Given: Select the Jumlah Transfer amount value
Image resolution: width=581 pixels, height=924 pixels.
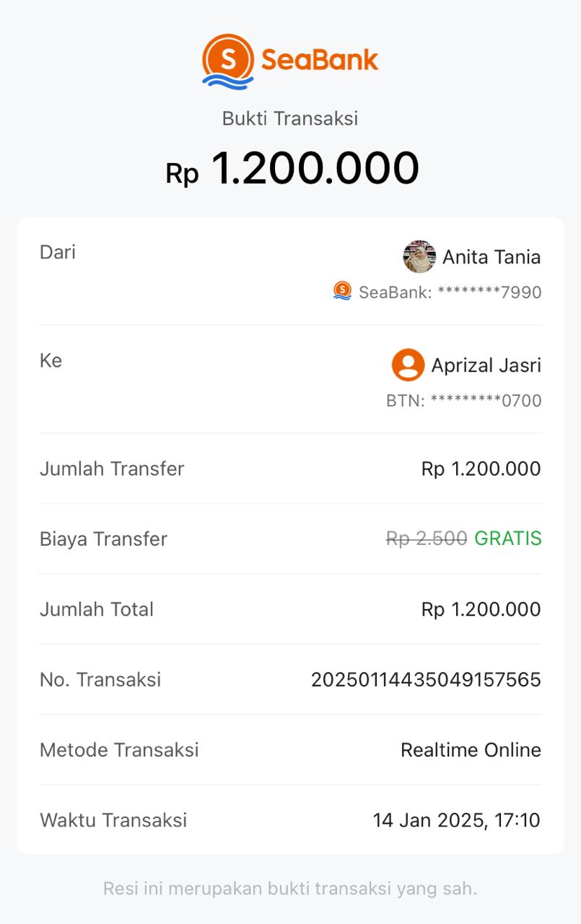Looking at the screenshot, I should pos(481,469).
